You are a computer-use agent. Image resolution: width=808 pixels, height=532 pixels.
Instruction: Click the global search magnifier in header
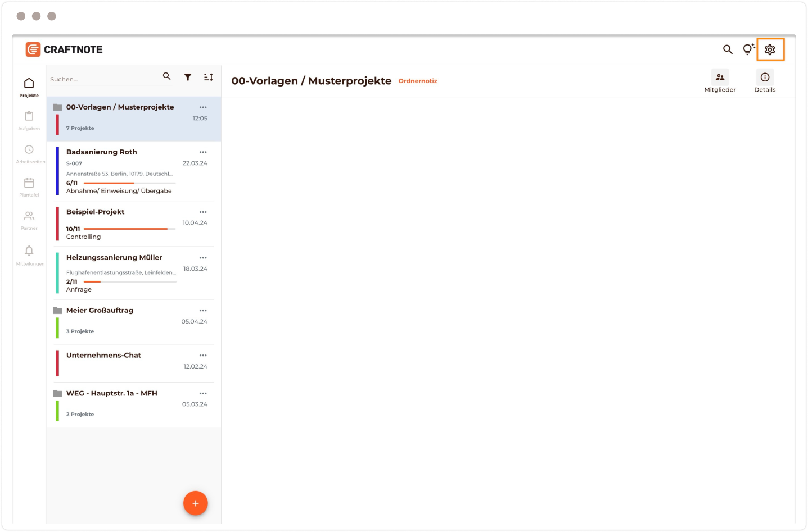tap(728, 49)
